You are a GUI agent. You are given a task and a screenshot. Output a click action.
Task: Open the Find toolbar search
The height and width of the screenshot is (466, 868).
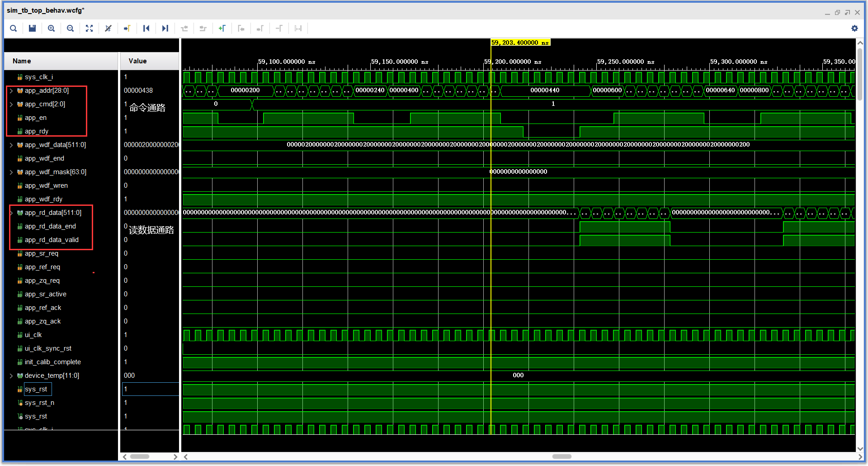(x=13, y=28)
